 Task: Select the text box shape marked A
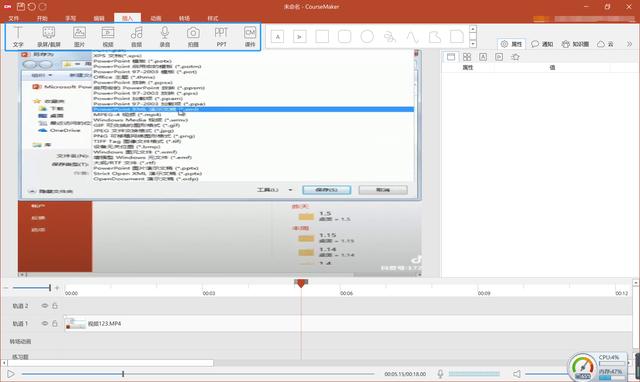pyautogui.click(x=278, y=37)
